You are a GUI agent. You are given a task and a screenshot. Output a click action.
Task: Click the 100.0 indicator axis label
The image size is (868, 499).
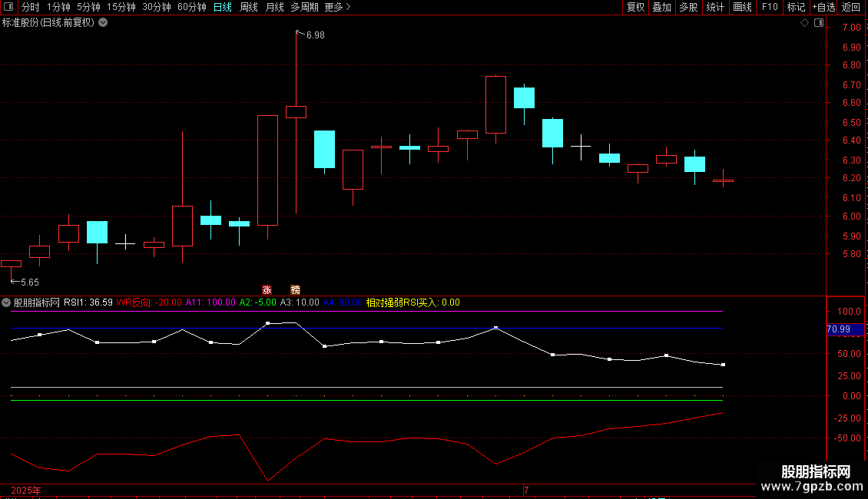849,312
